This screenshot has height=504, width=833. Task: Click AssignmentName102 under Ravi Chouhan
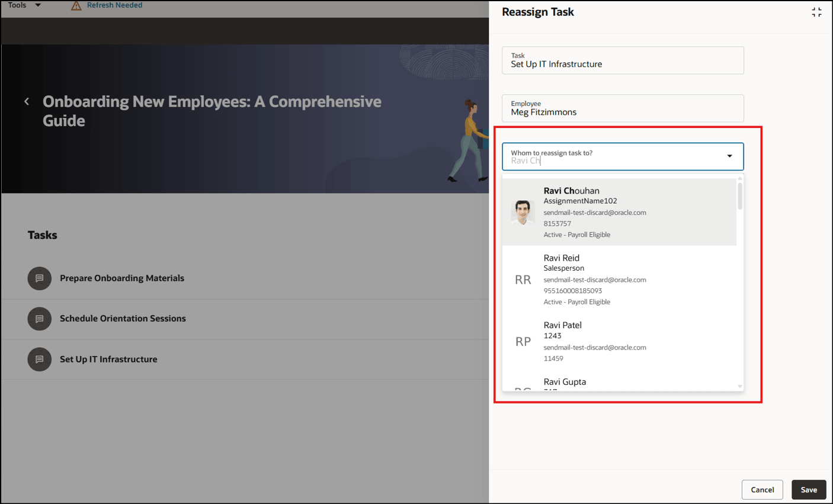[580, 201]
